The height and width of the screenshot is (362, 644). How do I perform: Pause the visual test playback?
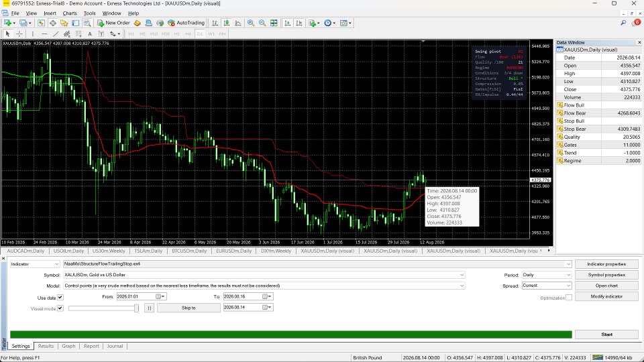tap(149, 308)
